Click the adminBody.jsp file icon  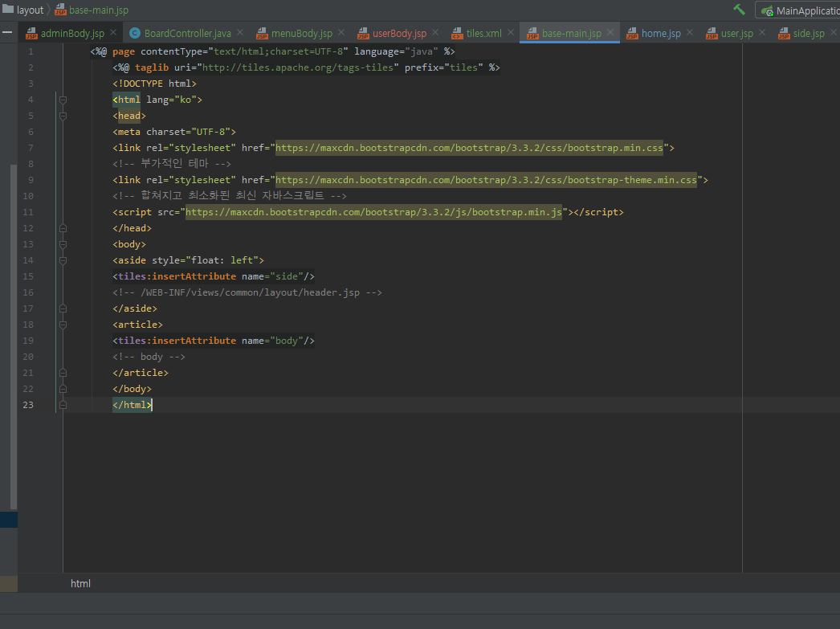click(x=31, y=33)
